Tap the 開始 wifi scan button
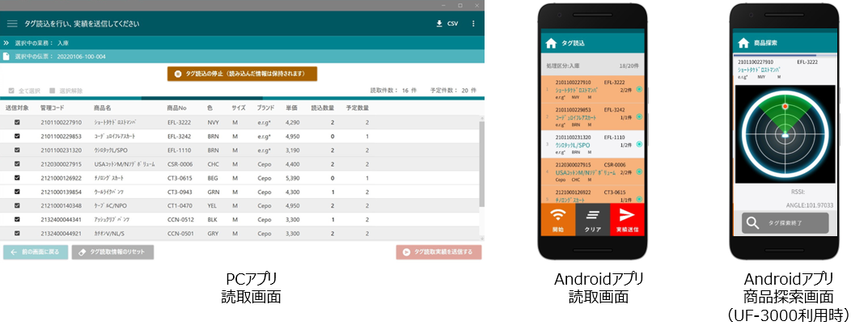Screen dimensions: 868x334 coord(557,218)
